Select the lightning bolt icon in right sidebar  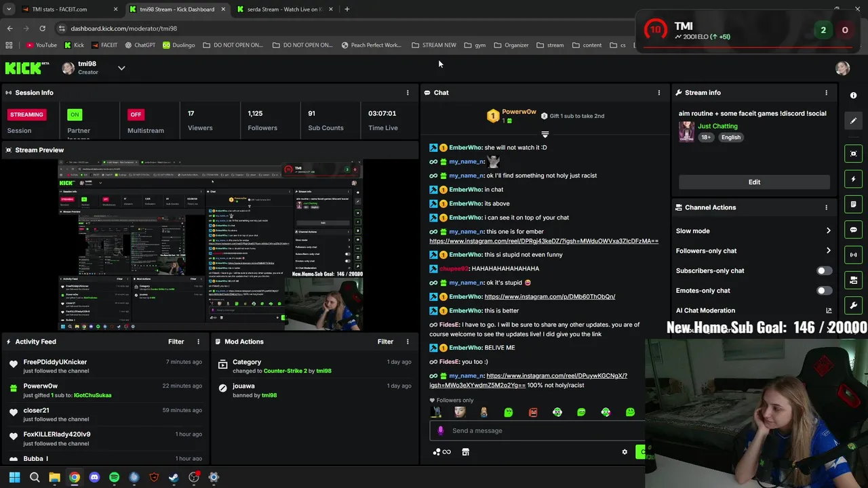click(x=853, y=179)
